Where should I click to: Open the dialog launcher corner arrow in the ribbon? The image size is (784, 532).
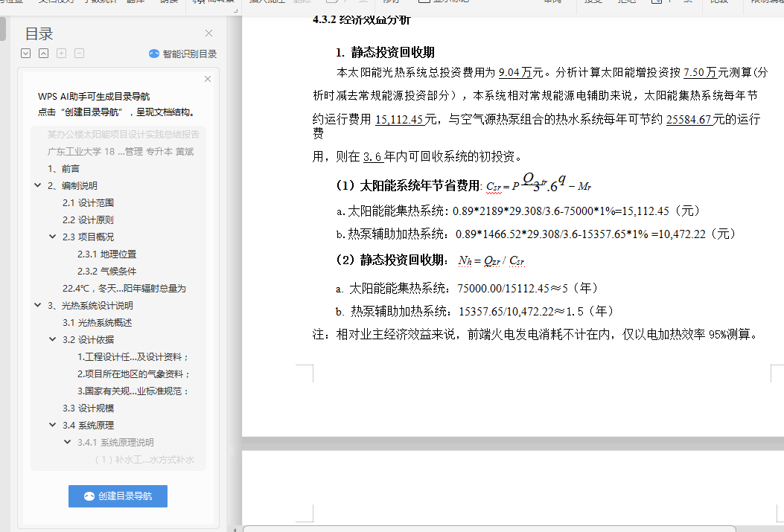[235, 10]
